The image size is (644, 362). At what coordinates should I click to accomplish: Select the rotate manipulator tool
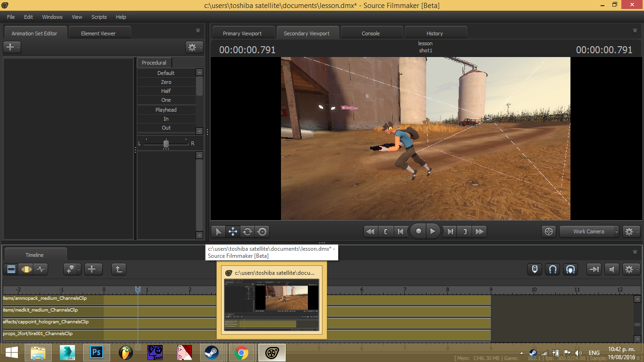[248, 231]
